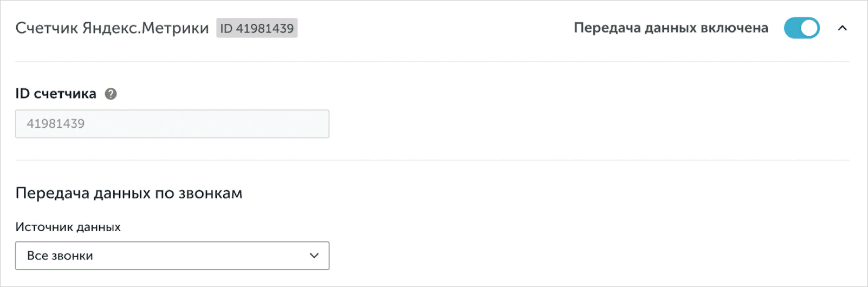The width and height of the screenshot is (868, 287).
Task: Click the counter ID input field
Action: [x=172, y=124]
